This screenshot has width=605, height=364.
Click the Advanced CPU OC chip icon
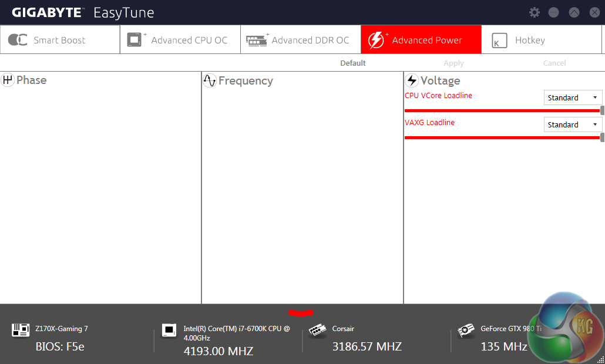tap(135, 40)
